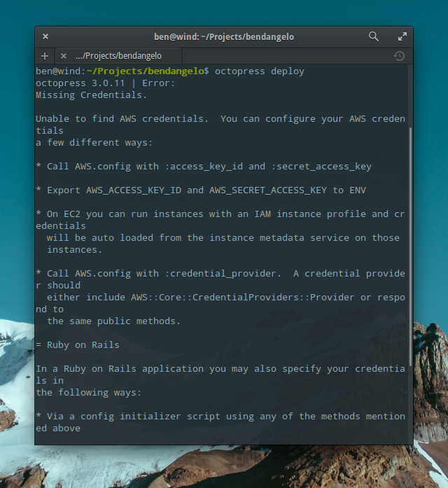The height and width of the screenshot is (488, 448).
Task: Click the 'On EC2 you can run instances' line
Action: [220, 214]
